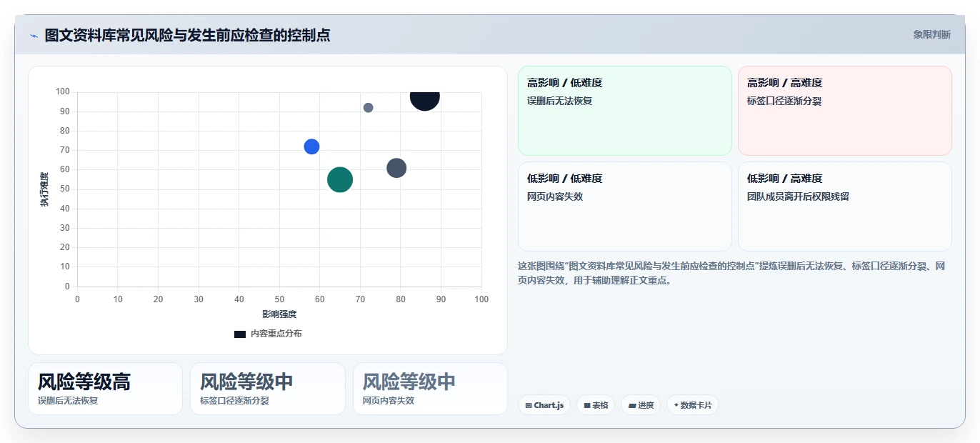Click the icon inside the Chart.js chip

529,405
